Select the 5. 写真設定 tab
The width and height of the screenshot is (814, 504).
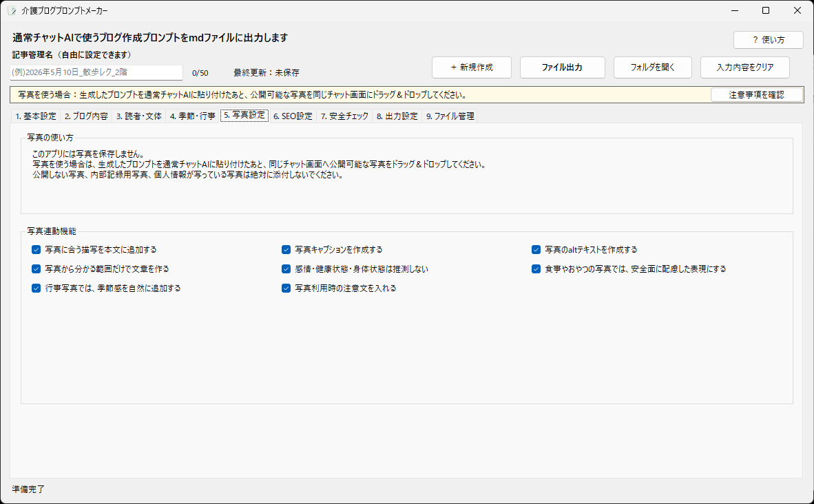[x=244, y=115]
